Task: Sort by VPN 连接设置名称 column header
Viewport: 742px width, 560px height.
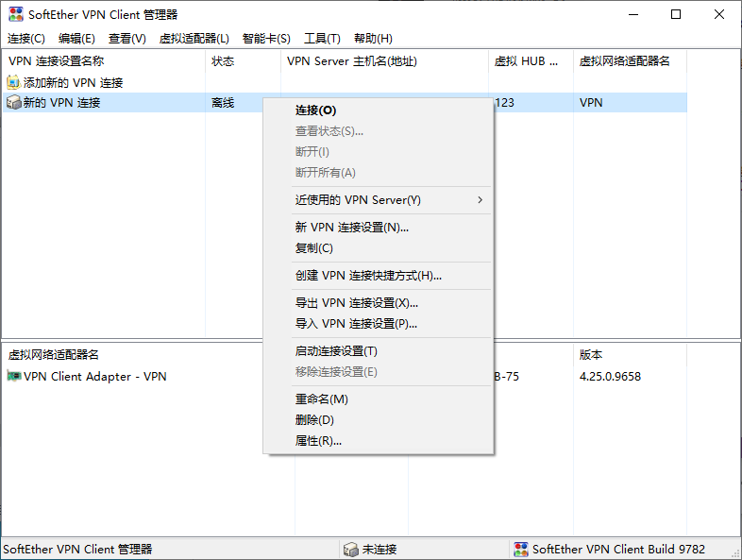Action: [x=104, y=61]
